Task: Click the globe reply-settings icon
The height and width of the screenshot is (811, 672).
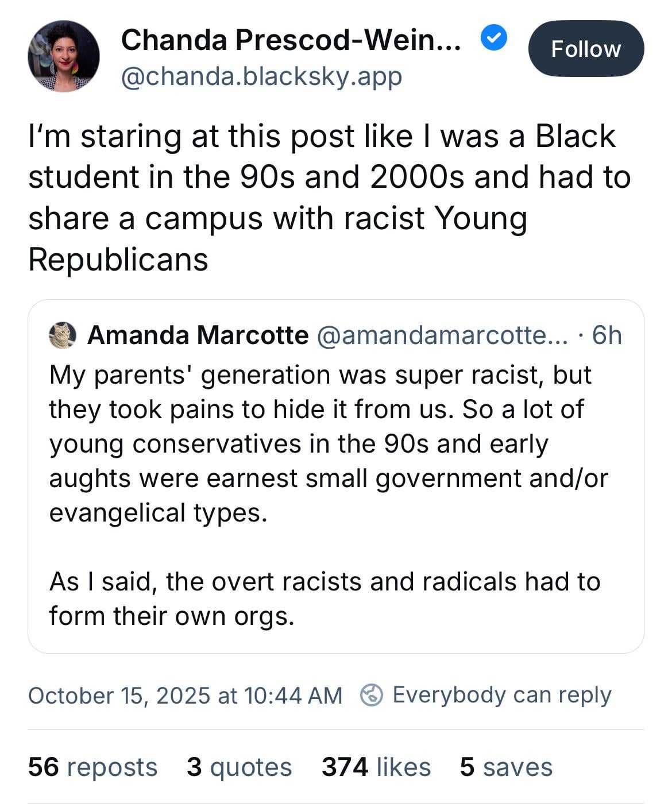Action: point(371,696)
